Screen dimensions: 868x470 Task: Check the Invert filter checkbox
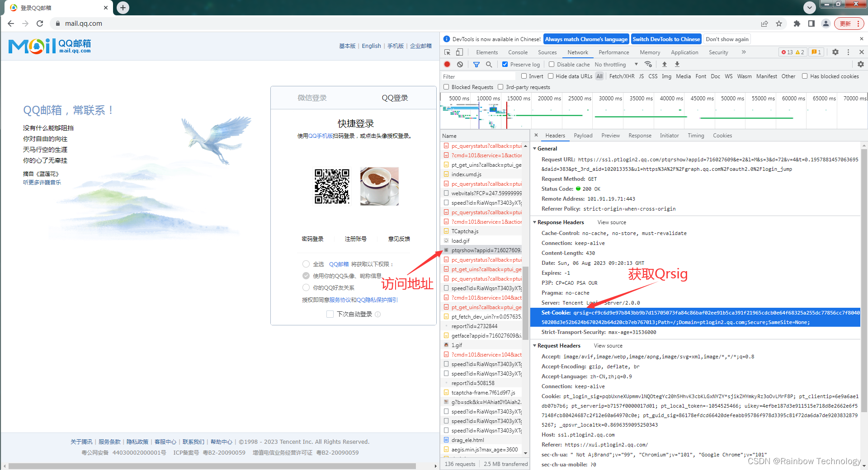[524, 76]
